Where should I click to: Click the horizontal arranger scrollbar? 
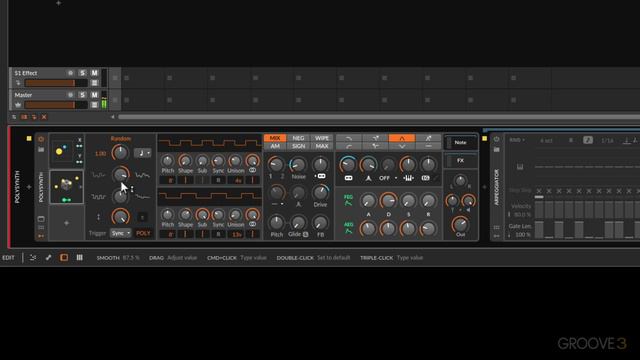tap(379, 117)
